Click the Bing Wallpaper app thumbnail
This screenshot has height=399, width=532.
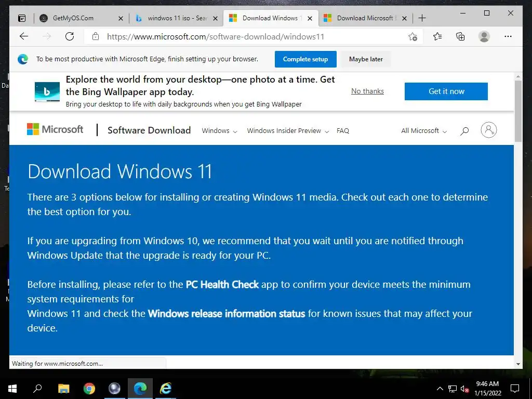[x=47, y=91]
